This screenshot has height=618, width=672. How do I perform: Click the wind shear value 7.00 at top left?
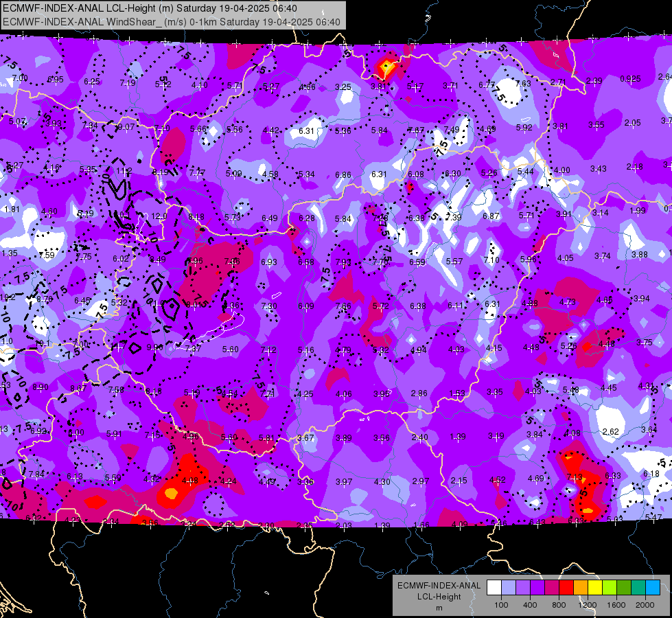pyautogui.click(x=20, y=78)
